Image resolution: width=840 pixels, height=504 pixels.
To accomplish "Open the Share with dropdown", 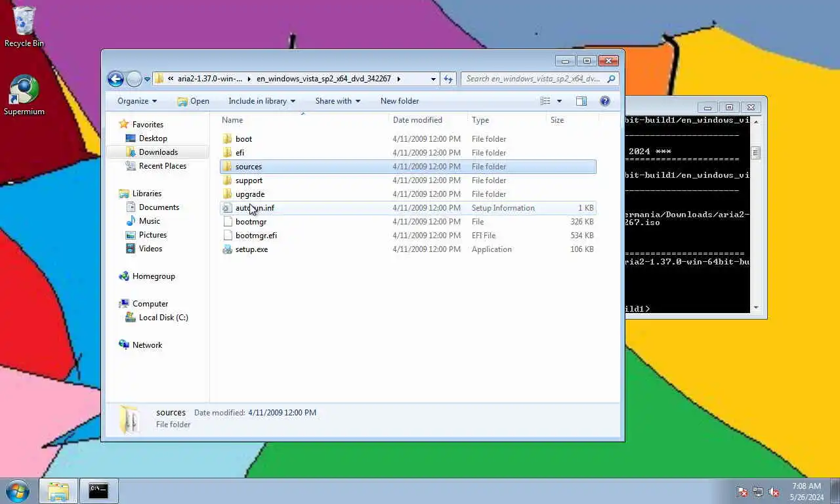I will point(337,101).
